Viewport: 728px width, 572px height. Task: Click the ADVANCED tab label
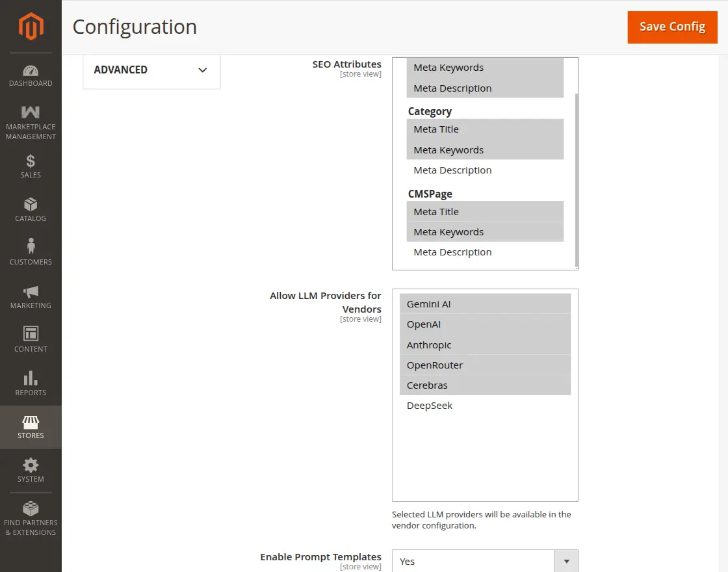pyautogui.click(x=121, y=70)
